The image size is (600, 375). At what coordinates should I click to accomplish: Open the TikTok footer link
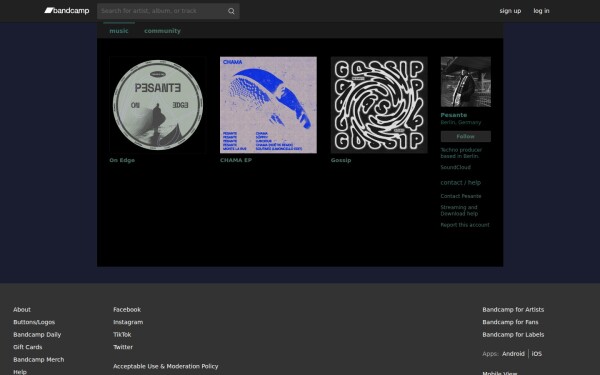coord(122,334)
